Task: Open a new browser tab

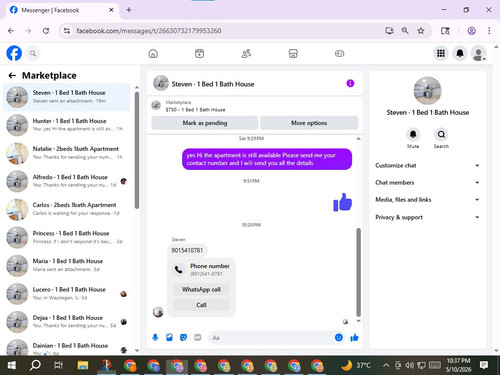Action: point(129,10)
